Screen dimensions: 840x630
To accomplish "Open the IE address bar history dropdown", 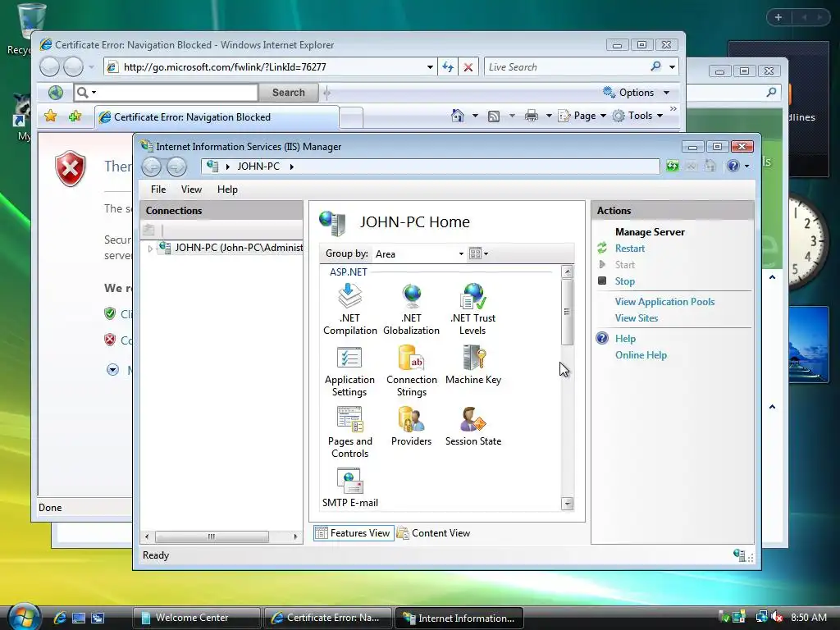I will click(430, 67).
